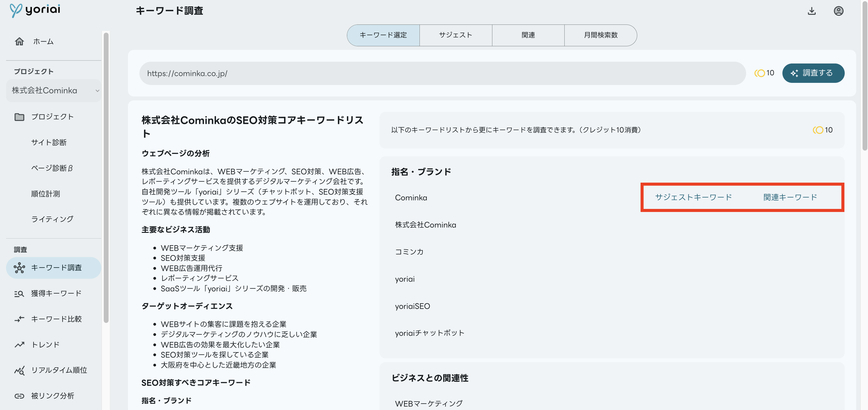
Task: Click the 大阪府を中心とした近畿地方の企業 bullet
Action: (x=218, y=365)
